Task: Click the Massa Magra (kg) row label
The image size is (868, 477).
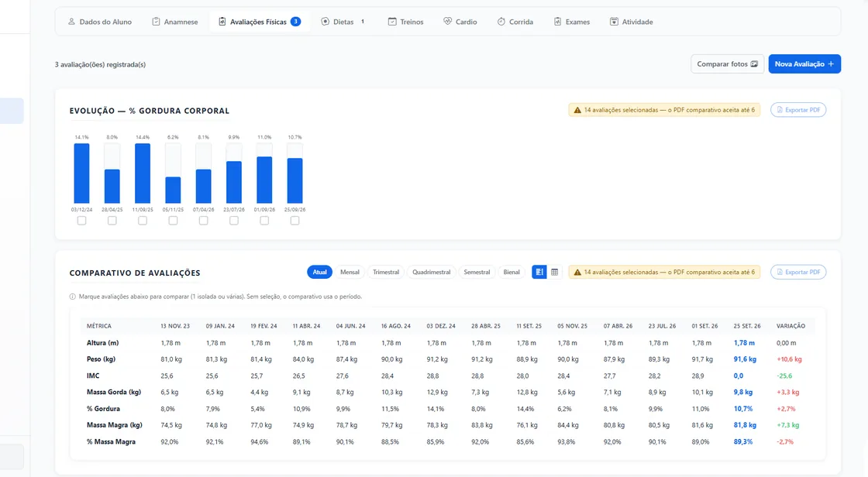Action: 114,425
